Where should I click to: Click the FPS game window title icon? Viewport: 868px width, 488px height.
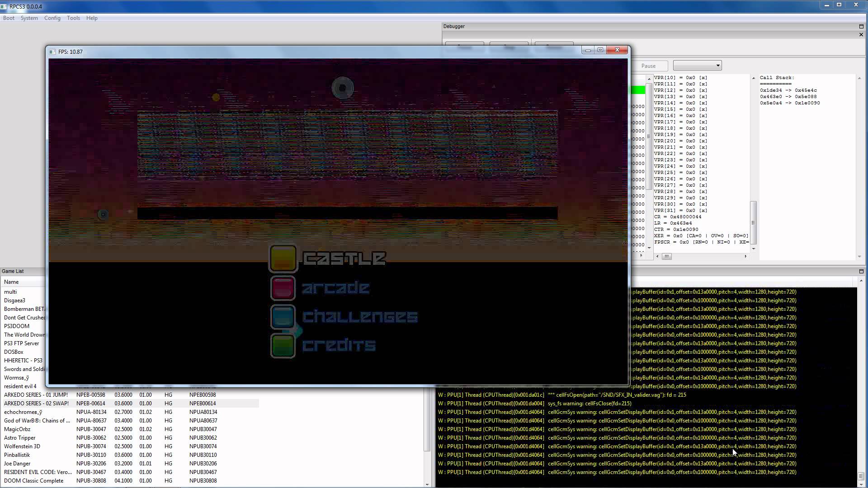(x=52, y=52)
